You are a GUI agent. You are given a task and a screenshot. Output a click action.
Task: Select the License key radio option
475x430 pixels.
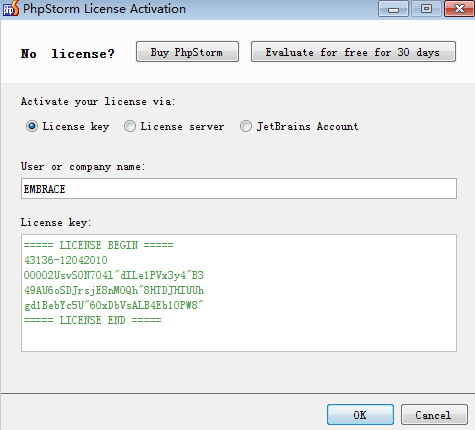click(x=32, y=126)
